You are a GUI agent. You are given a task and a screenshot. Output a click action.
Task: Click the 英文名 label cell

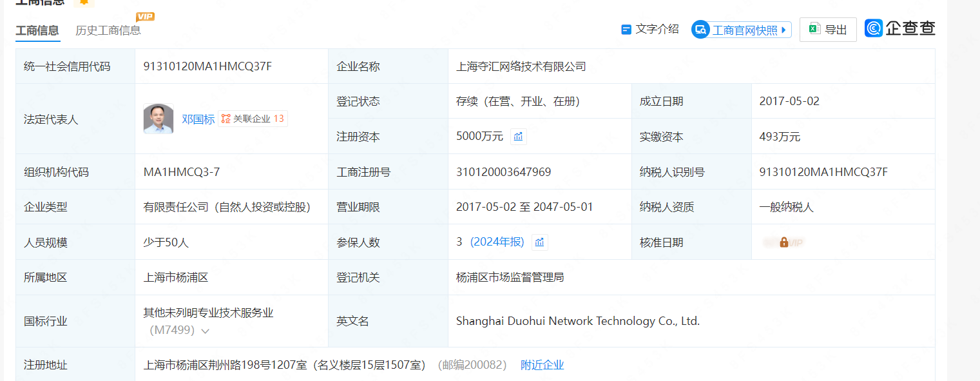(x=389, y=321)
